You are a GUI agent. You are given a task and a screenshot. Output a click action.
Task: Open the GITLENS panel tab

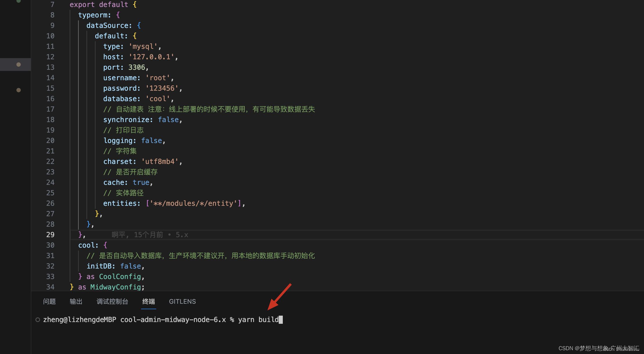(x=182, y=301)
